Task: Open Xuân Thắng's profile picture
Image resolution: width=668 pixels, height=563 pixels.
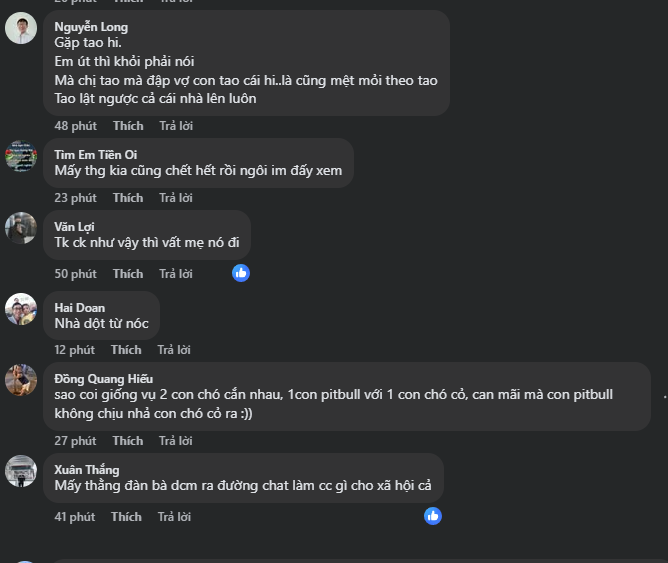Action: click(x=21, y=471)
